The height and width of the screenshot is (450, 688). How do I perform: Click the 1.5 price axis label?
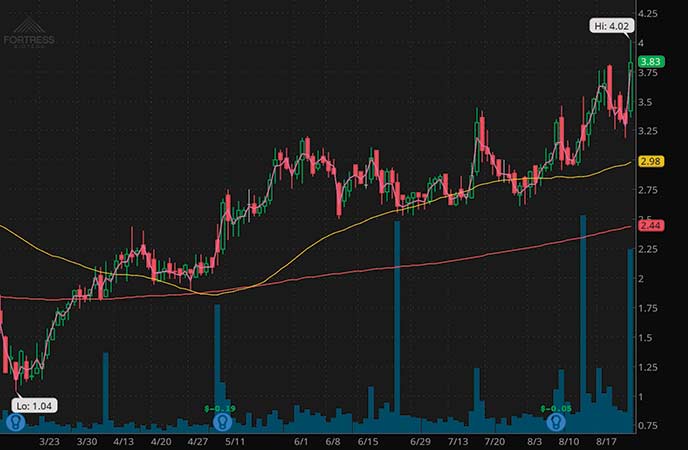tap(645, 338)
